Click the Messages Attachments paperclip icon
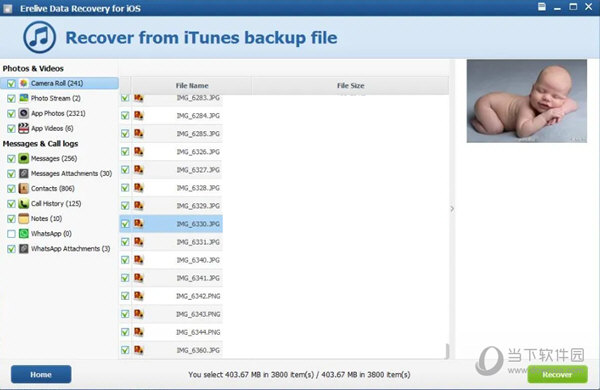Viewport: 600px width, 390px height. [x=24, y=173]
